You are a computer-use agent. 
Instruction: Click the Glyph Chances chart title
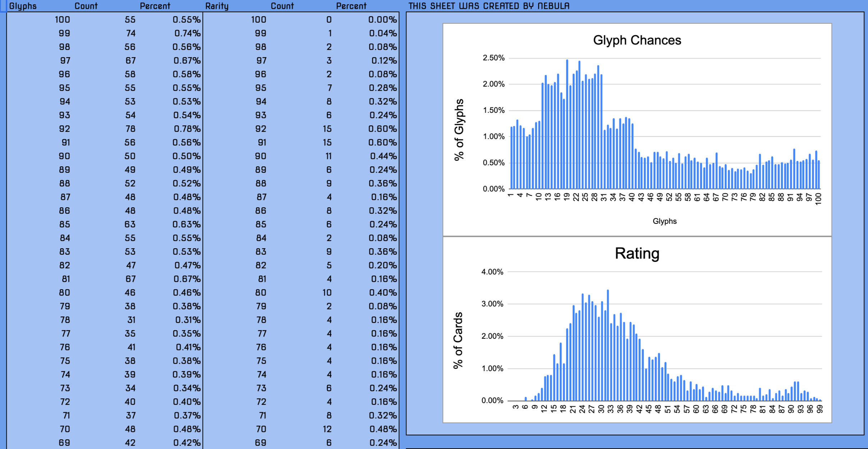point(637,40)
